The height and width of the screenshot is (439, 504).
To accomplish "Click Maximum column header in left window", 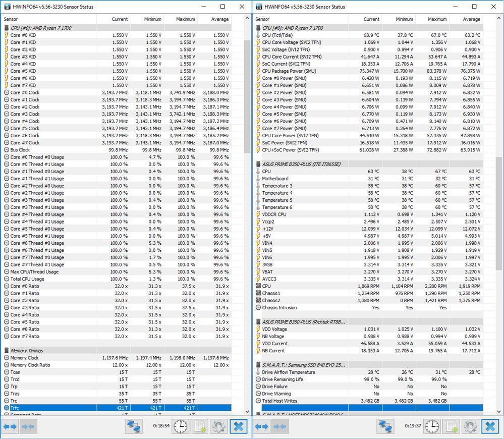I will point(185,19).
